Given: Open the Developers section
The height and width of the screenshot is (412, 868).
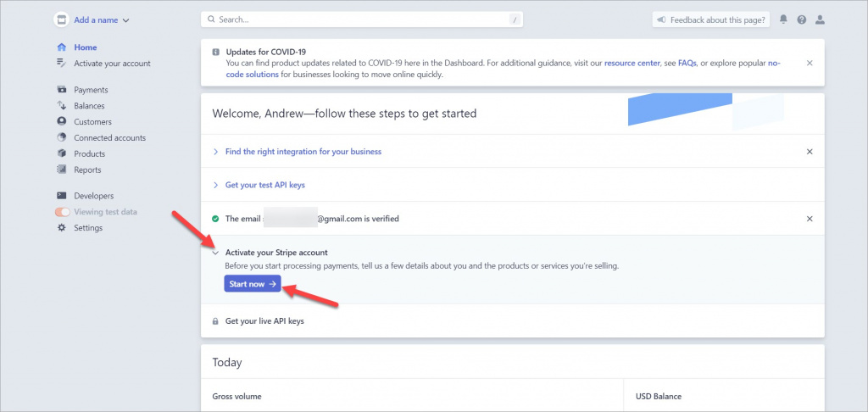Looking at the screenshot, I should 93,196.
